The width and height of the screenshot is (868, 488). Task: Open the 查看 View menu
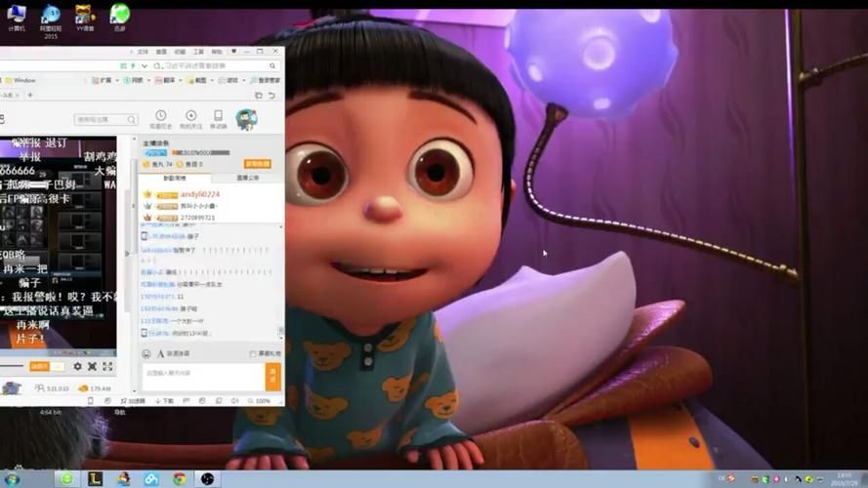[x=161, y=52]
